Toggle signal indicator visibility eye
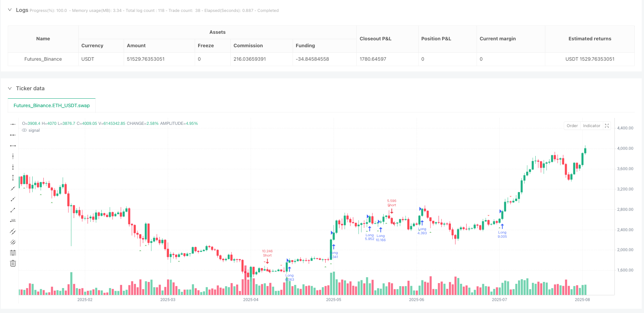The height and width of the screenshot is (313, 644). pyautogui.click(x=25, y=131)
